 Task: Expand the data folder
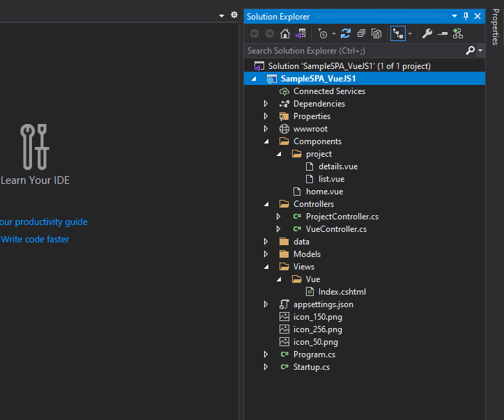pos(266,242)
